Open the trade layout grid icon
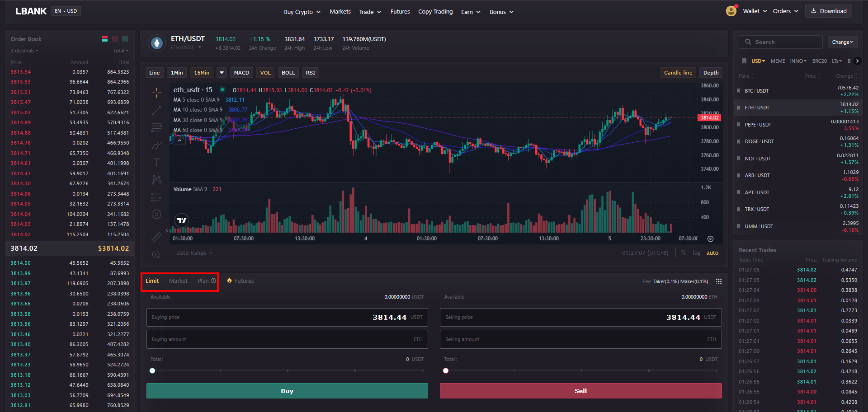 (719, 281)
